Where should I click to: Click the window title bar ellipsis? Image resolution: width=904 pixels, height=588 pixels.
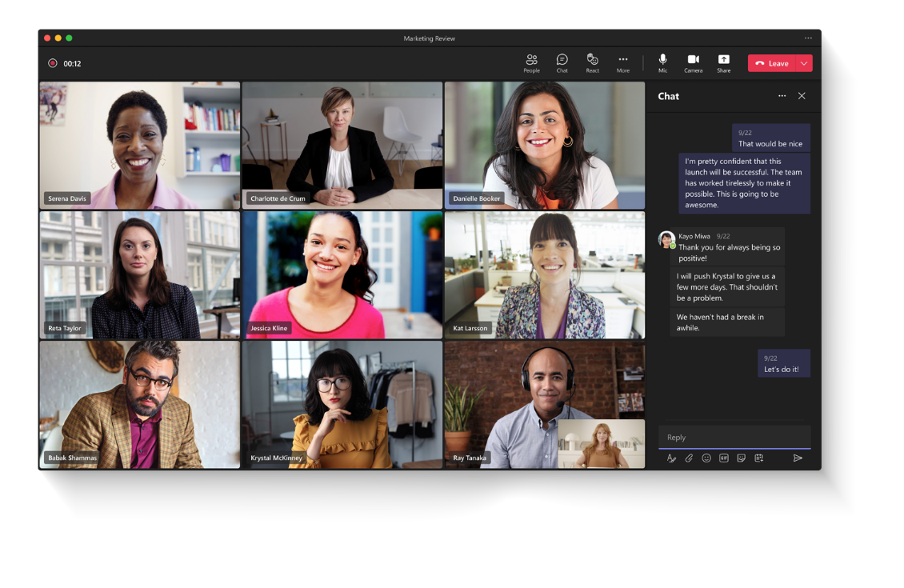click(x=808, y=38)
